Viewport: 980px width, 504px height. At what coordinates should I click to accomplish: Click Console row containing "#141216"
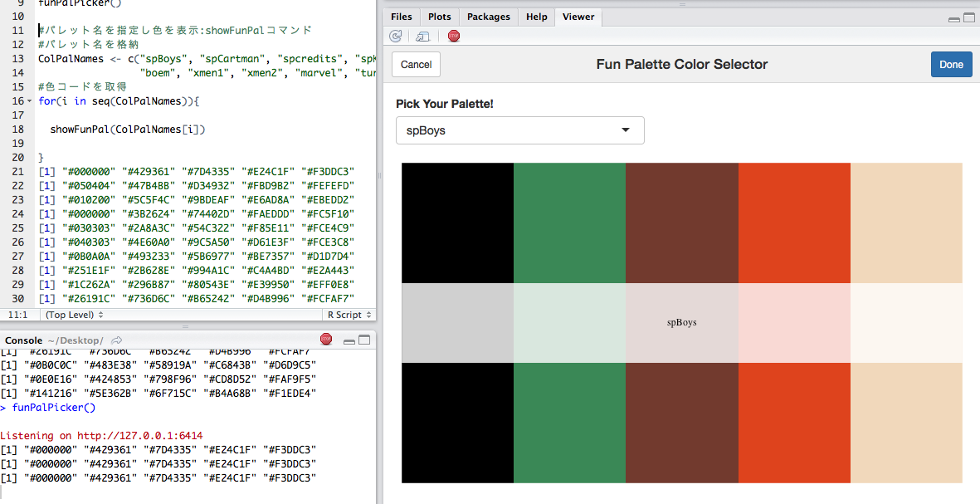pos(158,394)
